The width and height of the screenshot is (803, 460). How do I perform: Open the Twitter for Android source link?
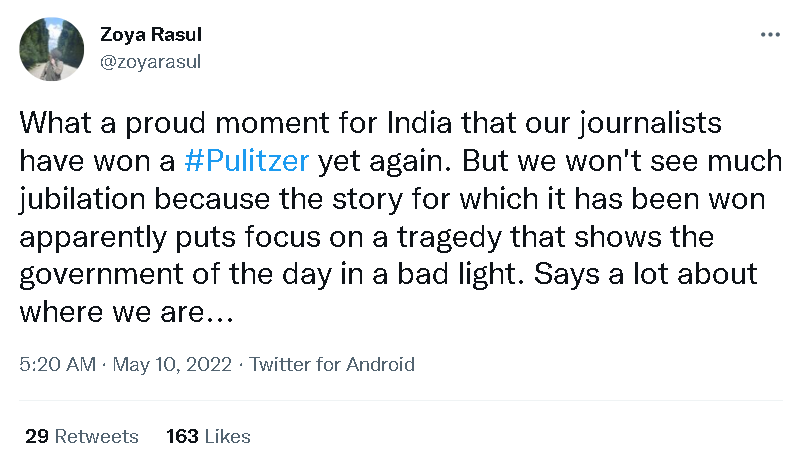click(x=332, y=364)
